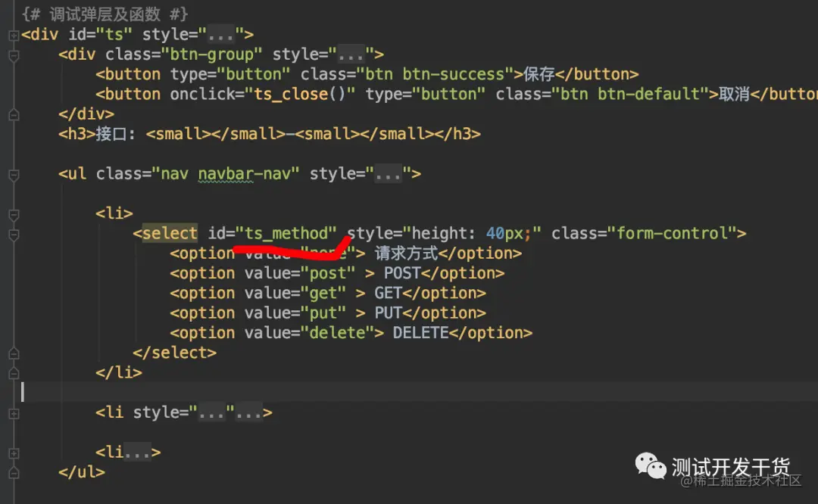This screenshot has height=504, width=818.
Task: Click the DELETE option label
Action: (420, 332)
